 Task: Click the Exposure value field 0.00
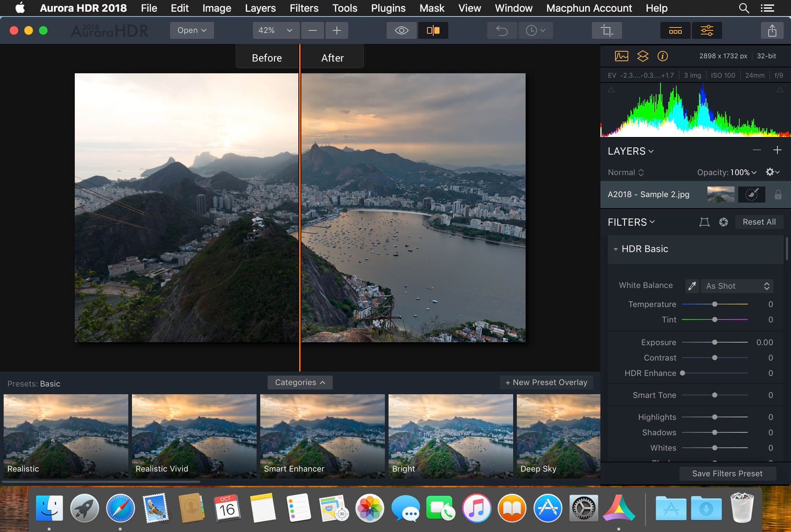[x=765, y=342]
